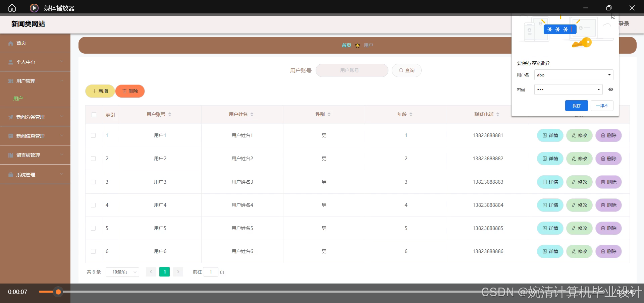Expand 新闻信息管理 menu chevron
Screen dimensions: 644x303
62,136
